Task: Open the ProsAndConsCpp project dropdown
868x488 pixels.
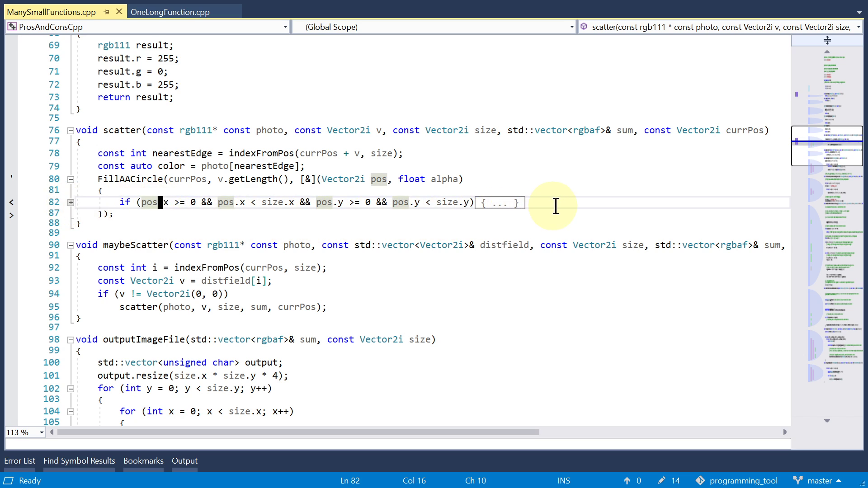Action: 285,27
